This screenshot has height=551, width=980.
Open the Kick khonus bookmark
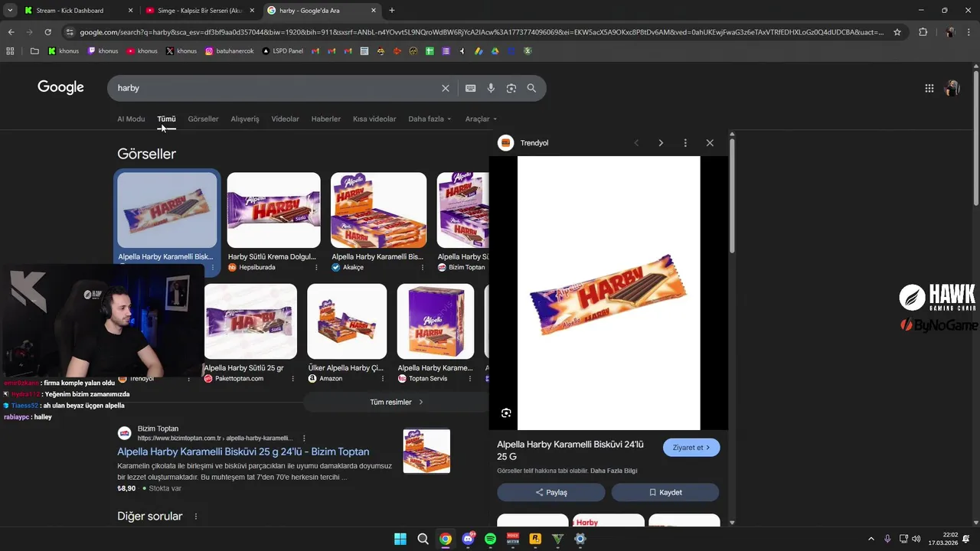tap(64, 51)
